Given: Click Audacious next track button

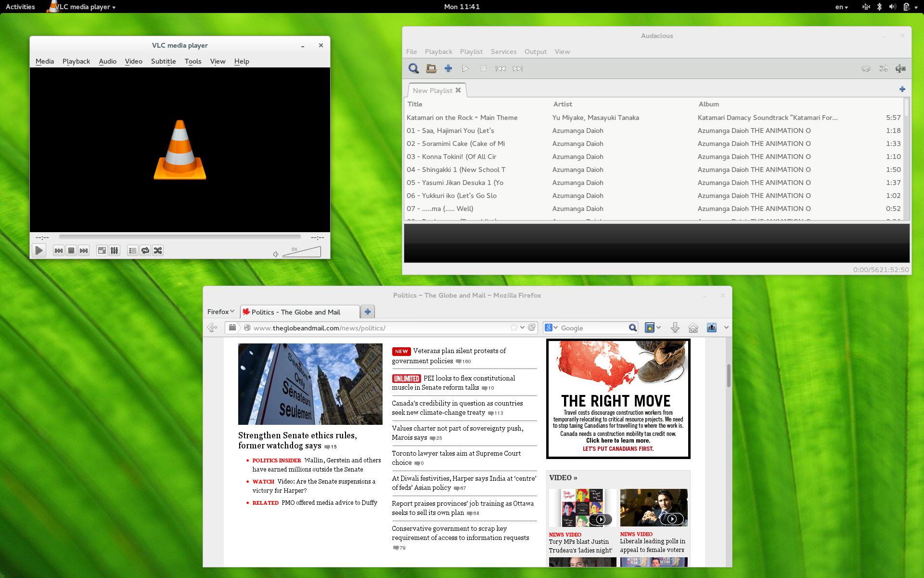Looking at the screenshot, I should coord(518,68).
